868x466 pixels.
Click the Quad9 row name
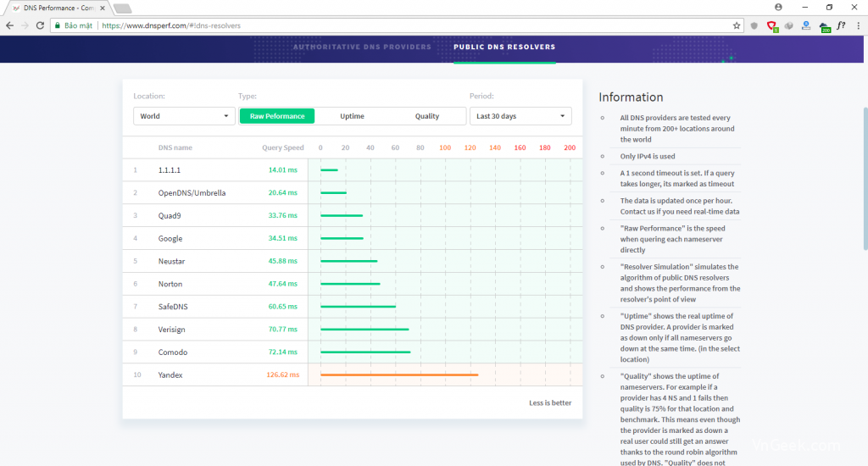coord(170,216)
